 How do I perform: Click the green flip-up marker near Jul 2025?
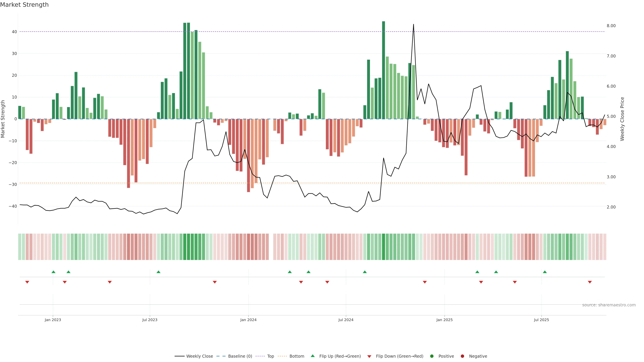[545, 272]
